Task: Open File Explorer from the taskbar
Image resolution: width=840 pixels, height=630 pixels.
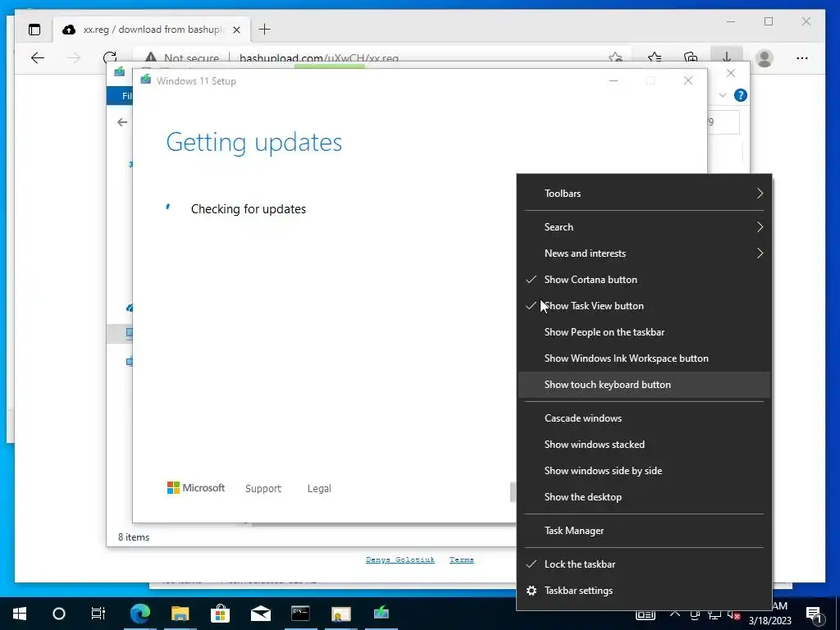Action: point(180,614)
